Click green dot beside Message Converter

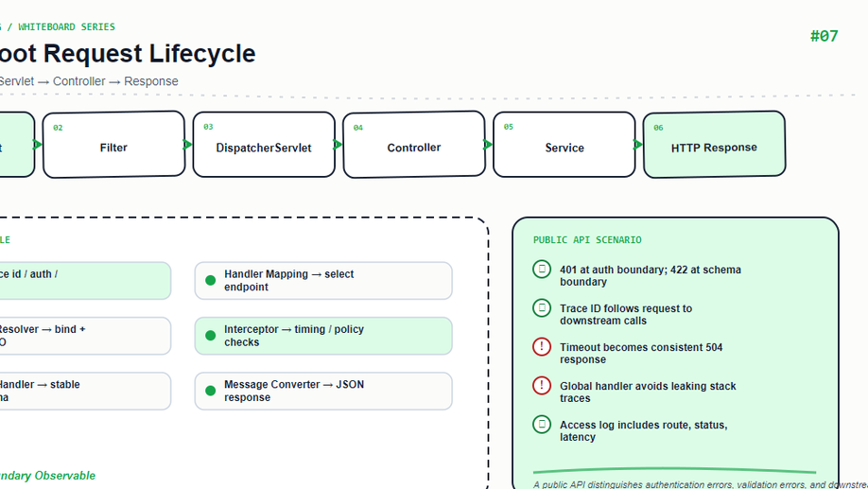pos(210,391)
